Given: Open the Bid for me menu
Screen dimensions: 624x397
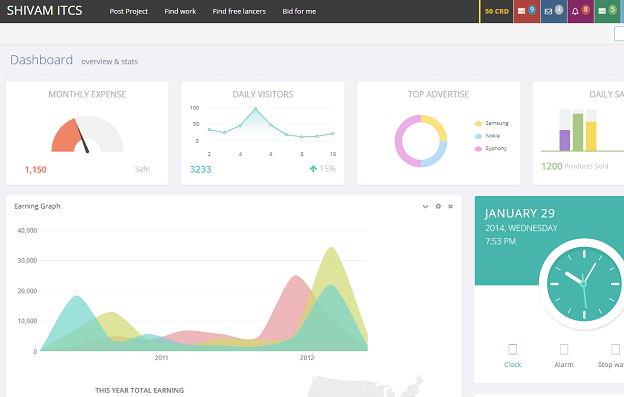Looking at the screenshot, I should 299,12.
